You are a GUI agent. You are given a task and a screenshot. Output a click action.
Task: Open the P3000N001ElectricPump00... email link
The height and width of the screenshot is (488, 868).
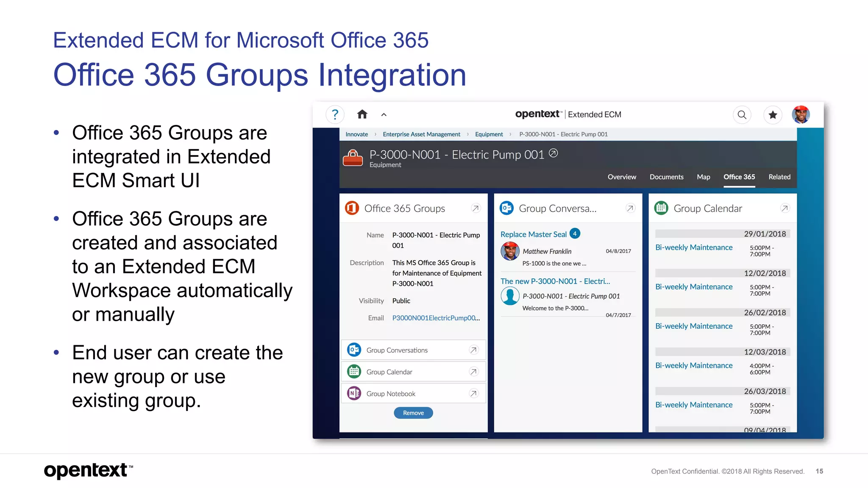[x=436, y=318]
